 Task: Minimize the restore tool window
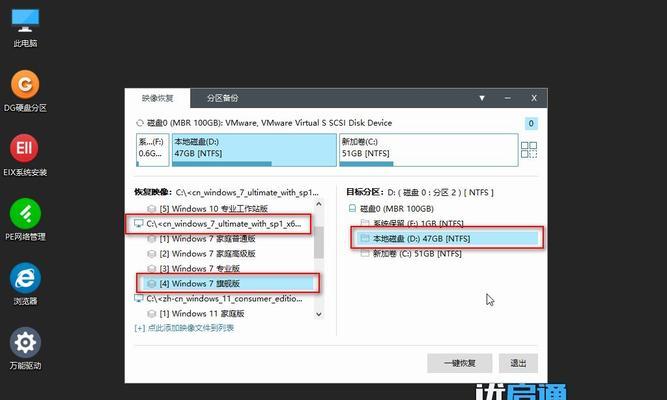[x=507, y=98]
